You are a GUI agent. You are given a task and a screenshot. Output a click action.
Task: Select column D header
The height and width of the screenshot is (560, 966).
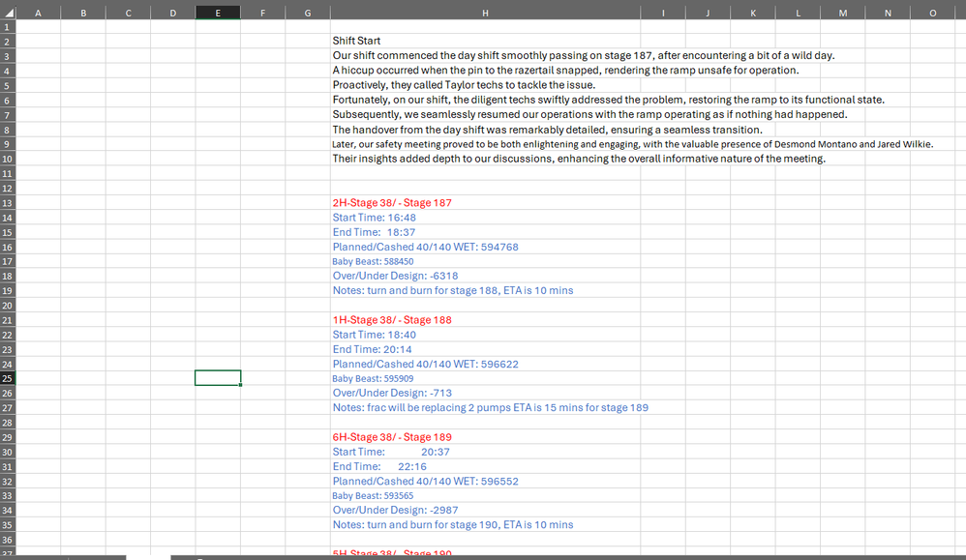(x=173, y=13)
